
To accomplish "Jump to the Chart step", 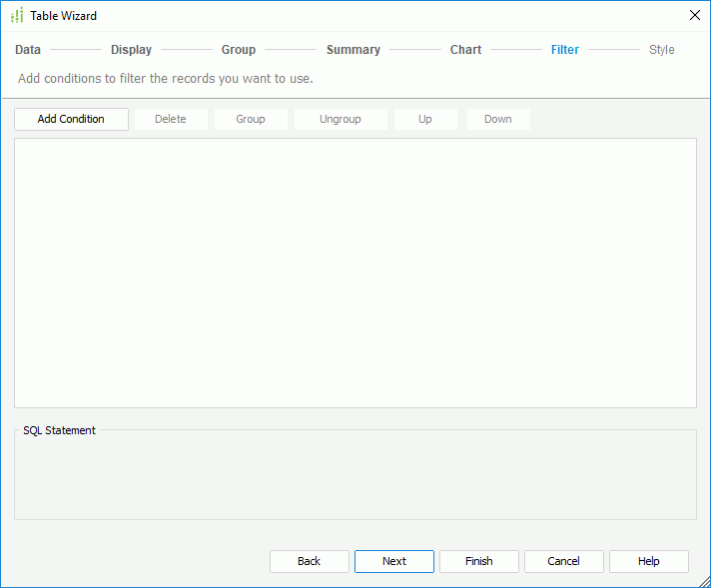I will tap(465, 49).
